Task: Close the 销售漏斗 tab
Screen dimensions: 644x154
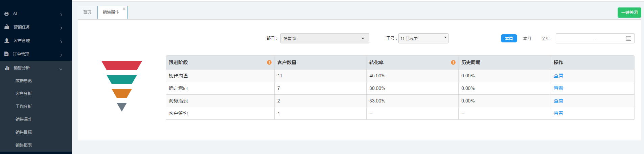Action: (124, 9)
